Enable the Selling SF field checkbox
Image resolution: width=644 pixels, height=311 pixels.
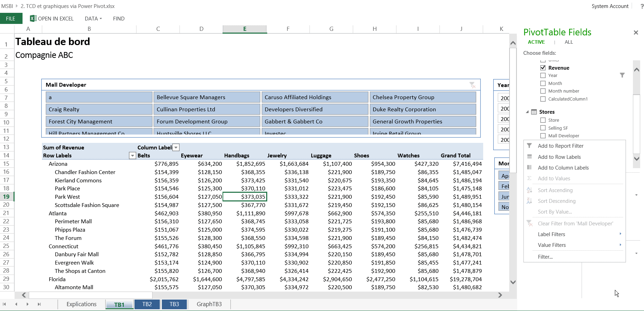(543, 128)
